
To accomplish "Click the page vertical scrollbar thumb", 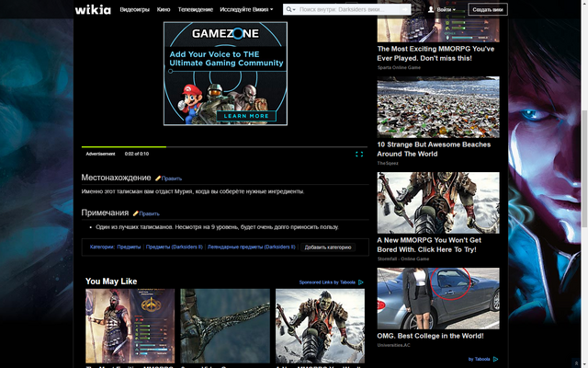I will [584, 168].
